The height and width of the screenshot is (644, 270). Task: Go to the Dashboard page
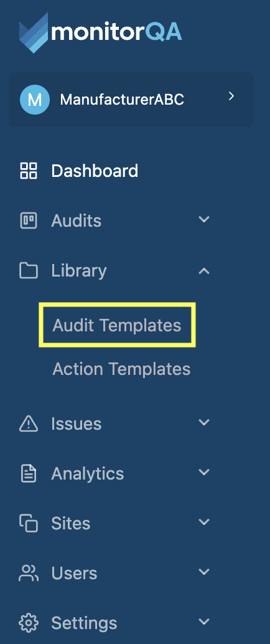(x=95, y=171)
